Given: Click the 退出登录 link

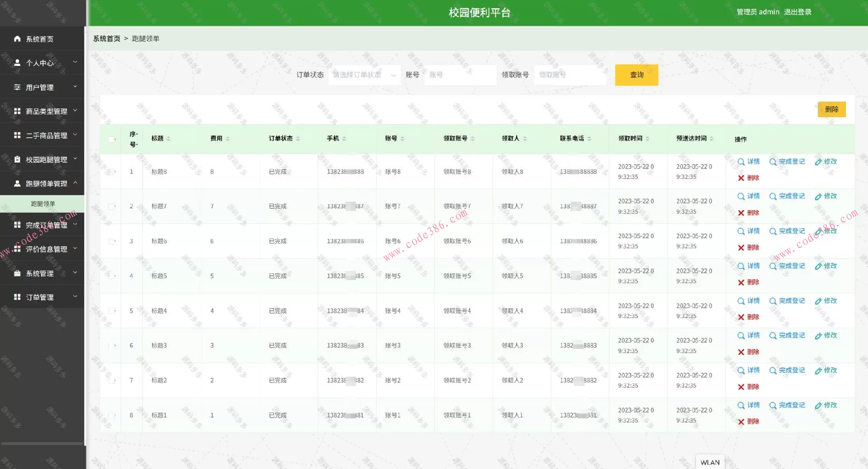Looking at the screenshot, I should [797, 12].
